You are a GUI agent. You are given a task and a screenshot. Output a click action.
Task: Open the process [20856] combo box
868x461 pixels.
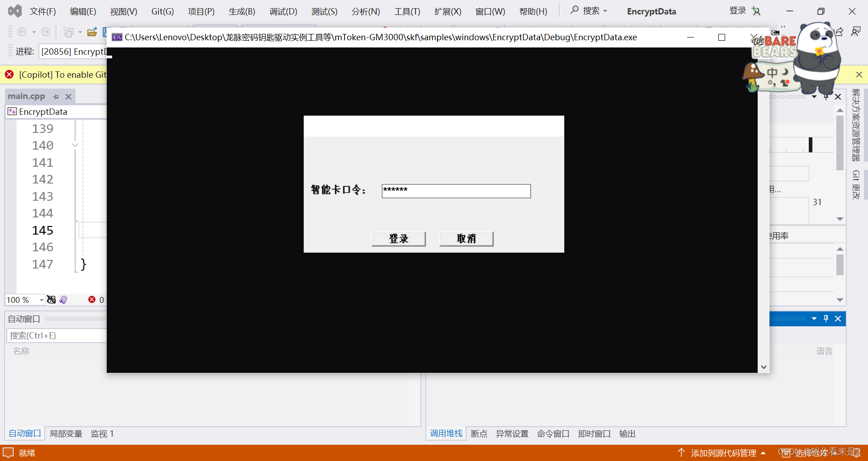73,52
